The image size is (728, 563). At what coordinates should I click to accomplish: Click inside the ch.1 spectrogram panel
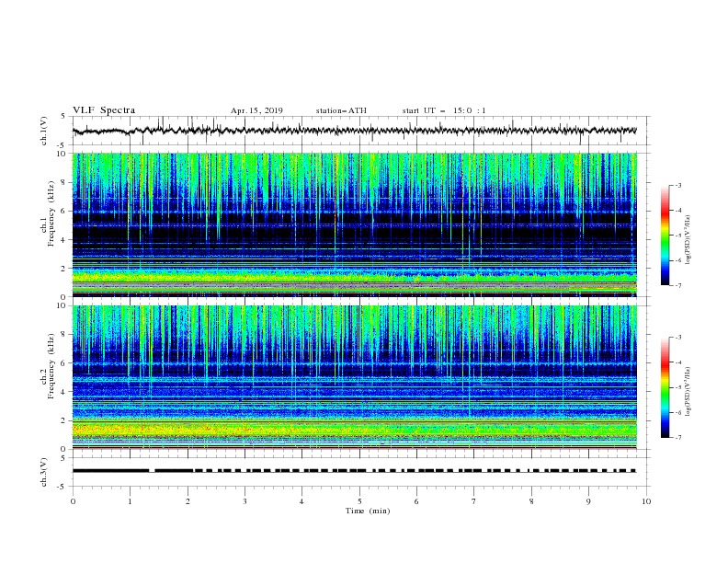click(355, 224)
